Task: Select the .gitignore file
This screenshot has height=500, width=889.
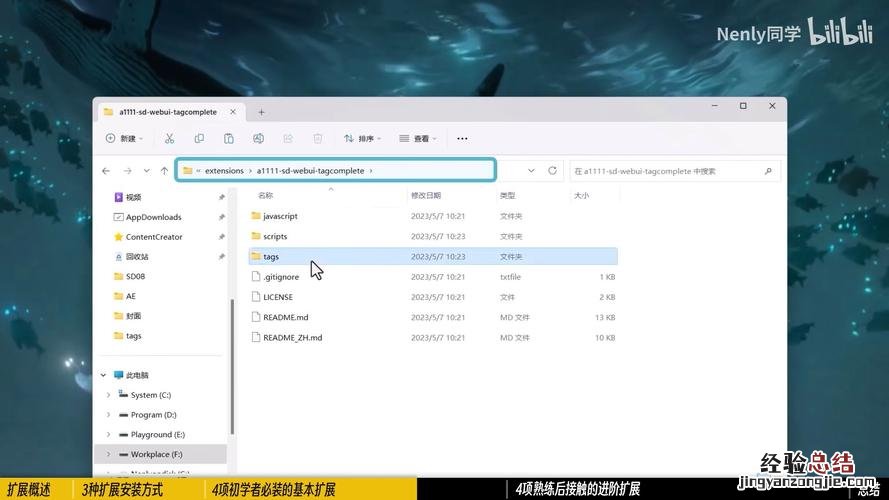Action: click(x=433, y=277)
